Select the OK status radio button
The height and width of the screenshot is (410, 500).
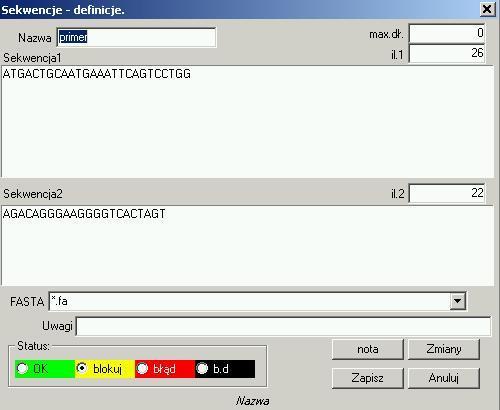22,368
